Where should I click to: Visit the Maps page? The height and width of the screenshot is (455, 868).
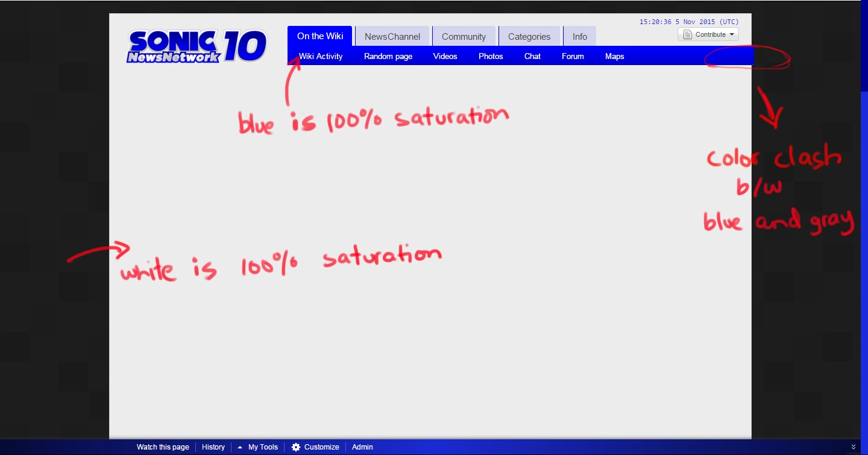614,57
